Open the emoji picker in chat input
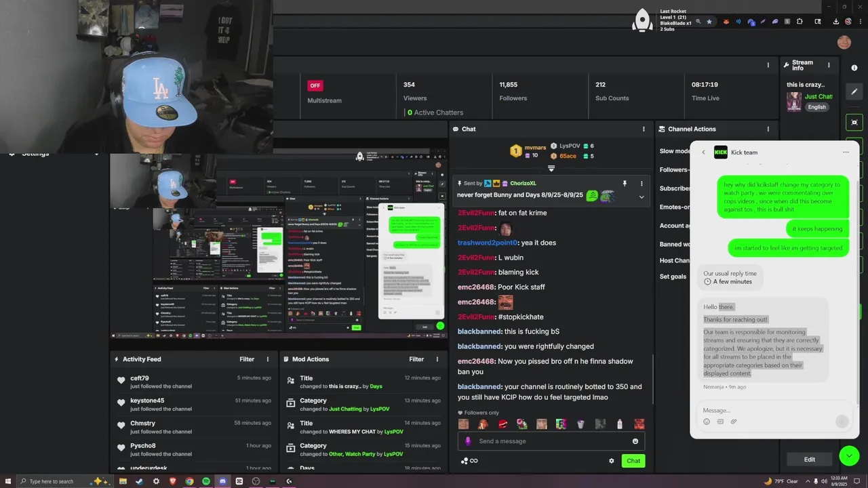This screenshot has width=868, height=488. pos(635,441)
